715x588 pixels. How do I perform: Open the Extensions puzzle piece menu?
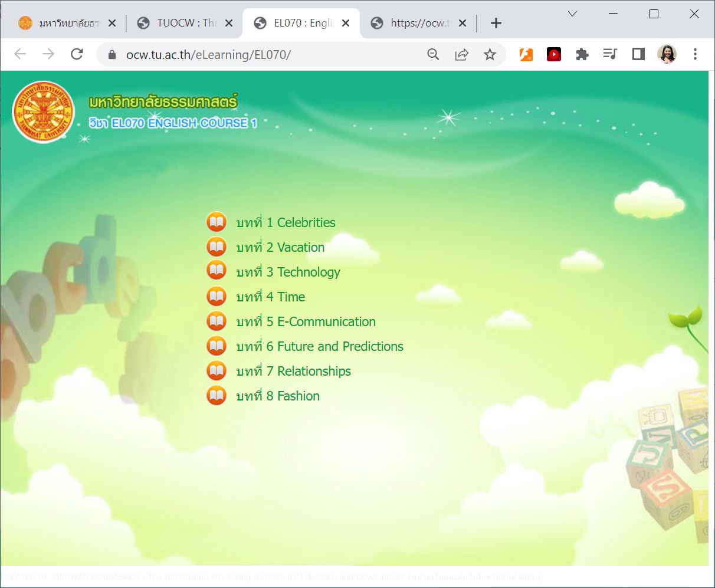click(582, 54)
